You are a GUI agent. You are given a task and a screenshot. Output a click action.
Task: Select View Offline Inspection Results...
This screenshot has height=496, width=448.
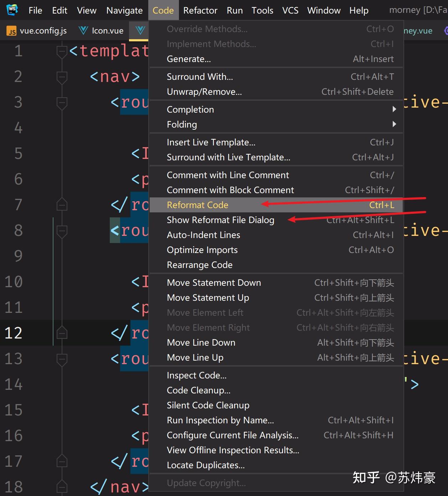276,450
